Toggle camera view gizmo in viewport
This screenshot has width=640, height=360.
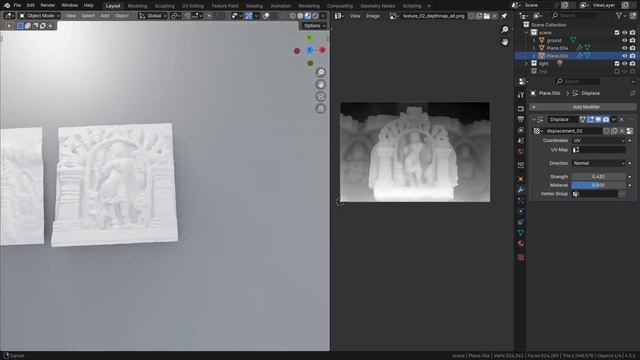tap(321, 97)
